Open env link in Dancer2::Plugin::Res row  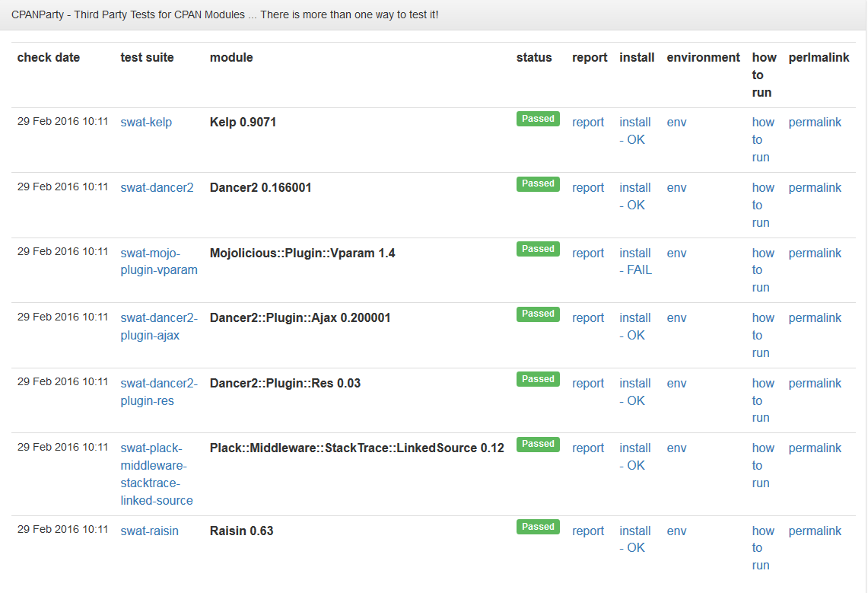pos(676,383)
